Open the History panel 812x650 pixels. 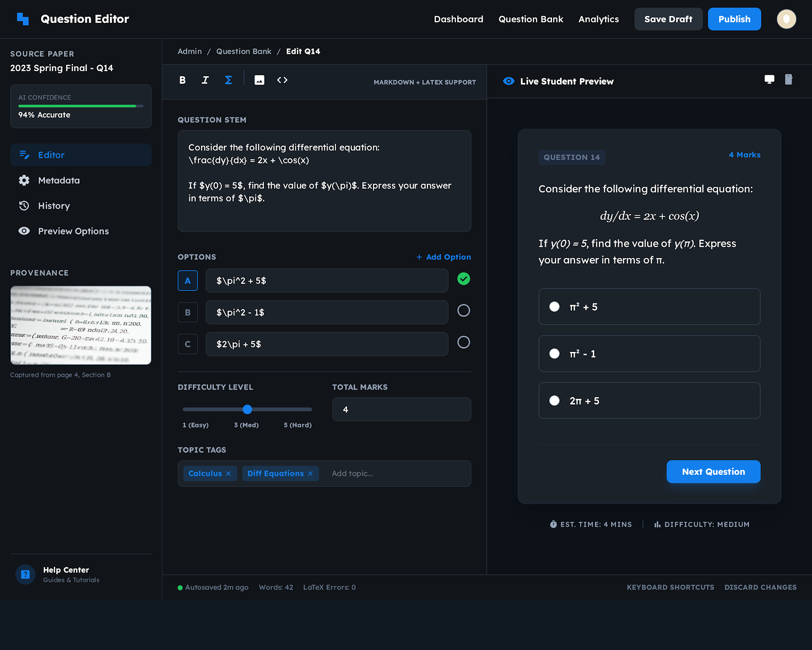coord(54,206)
